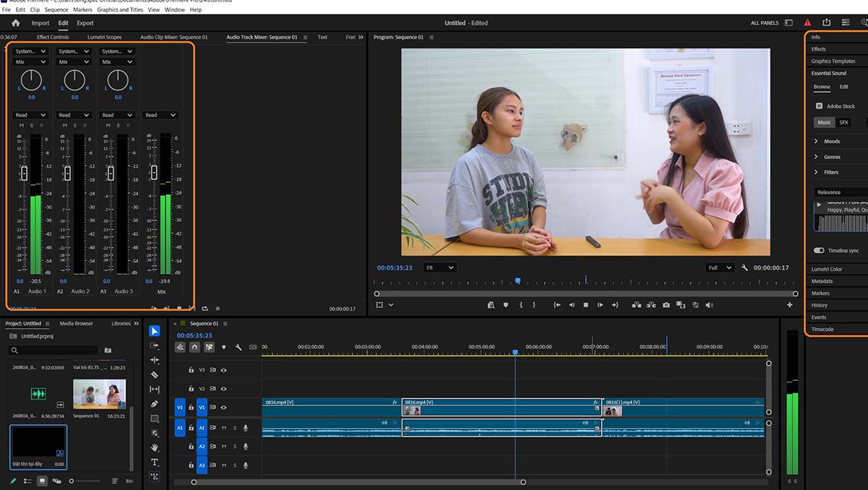Click the Home icon

[x=15, y=23]
